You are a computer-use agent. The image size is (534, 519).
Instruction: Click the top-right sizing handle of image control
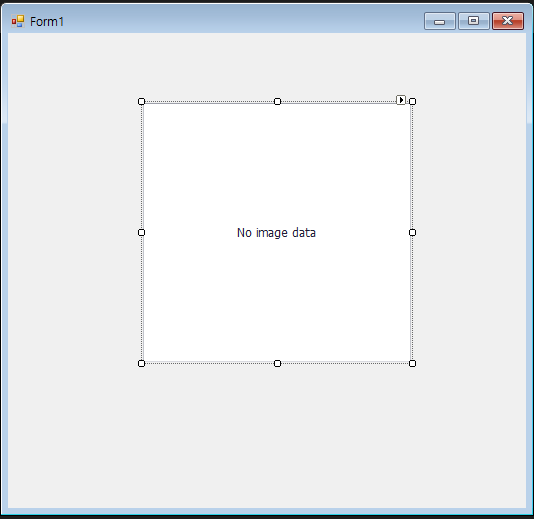(412, 101)
